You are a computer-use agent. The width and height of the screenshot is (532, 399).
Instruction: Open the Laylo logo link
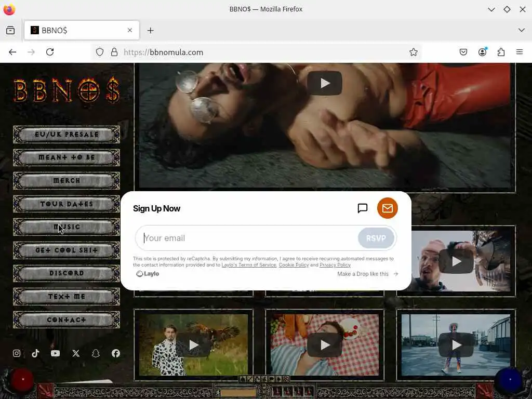(x=148, y=274)
